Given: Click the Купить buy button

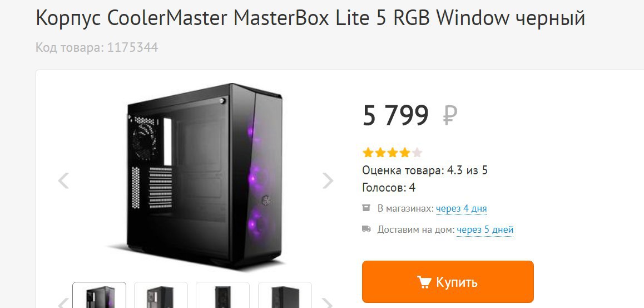Looking at the screenshot, I should pos(448,282).
